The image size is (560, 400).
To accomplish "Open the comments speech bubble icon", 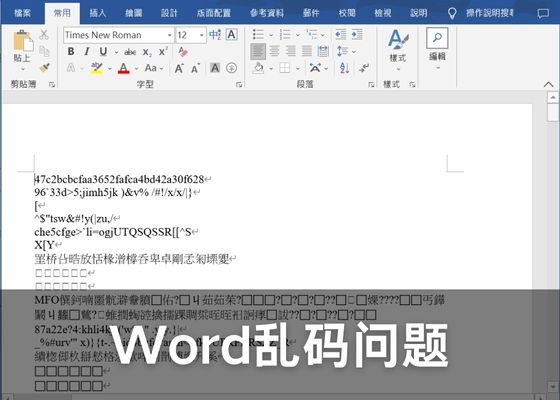I will point(543,14).
